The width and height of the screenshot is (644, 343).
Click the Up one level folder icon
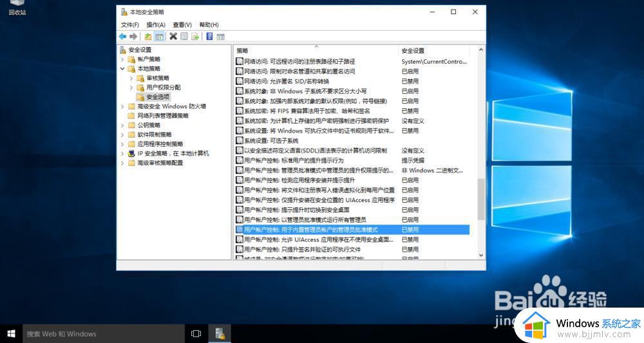[x=148, y=37]
